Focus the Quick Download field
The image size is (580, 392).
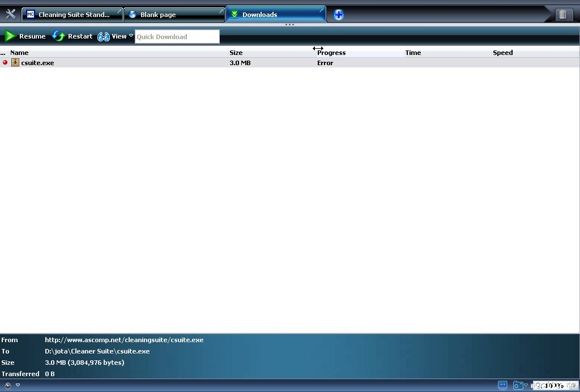pyautogui.click(x=177, y=37)
